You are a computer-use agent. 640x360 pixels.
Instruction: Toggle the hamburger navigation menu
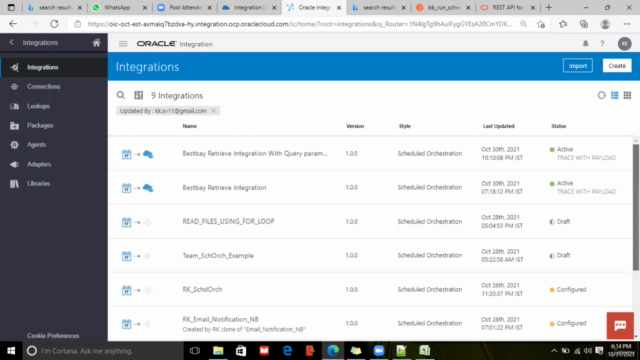123,44
